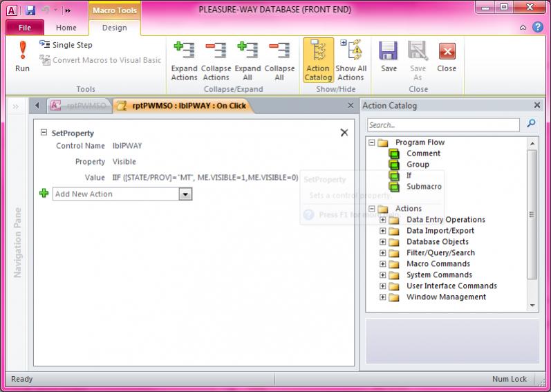Click the red Close ribbon button

447,57
